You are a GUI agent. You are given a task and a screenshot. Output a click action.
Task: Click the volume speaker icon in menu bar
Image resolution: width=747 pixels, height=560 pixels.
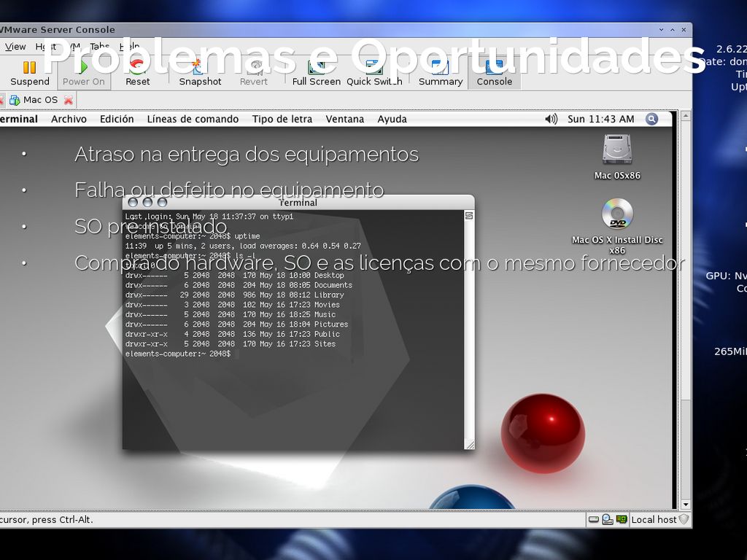(x=551, y=119)
